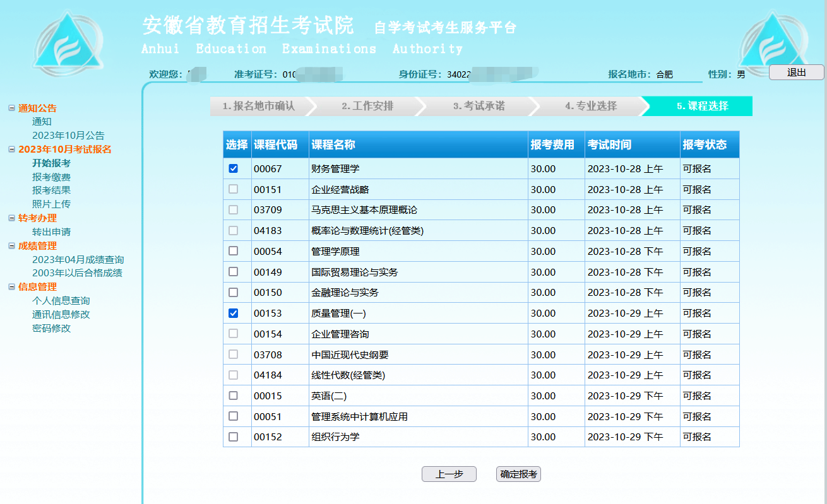Viewport: 827px width, 504px height.
Task: Open the 转出申请 link
Action: pos(51,231)
